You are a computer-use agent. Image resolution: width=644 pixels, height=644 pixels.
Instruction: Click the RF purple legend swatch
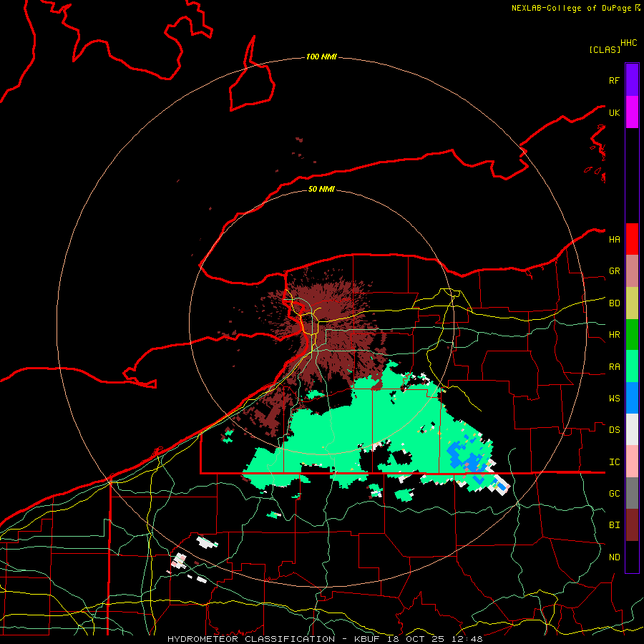tap(632, 80)
